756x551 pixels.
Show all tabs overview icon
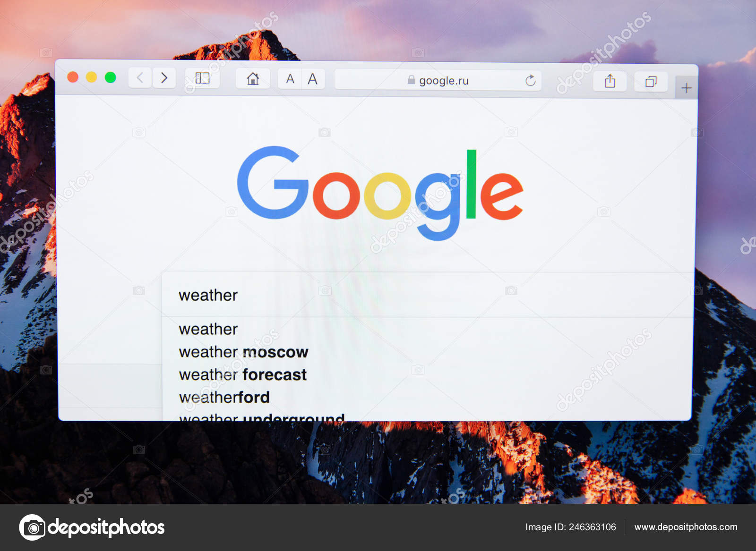pyautogui.click(x=651, y=82)
